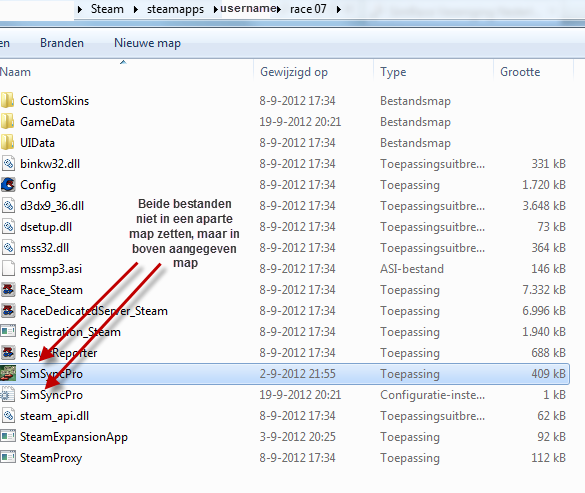
Task: Click the 3-9-2012 20:25 modified date
Action: point(297,437)
